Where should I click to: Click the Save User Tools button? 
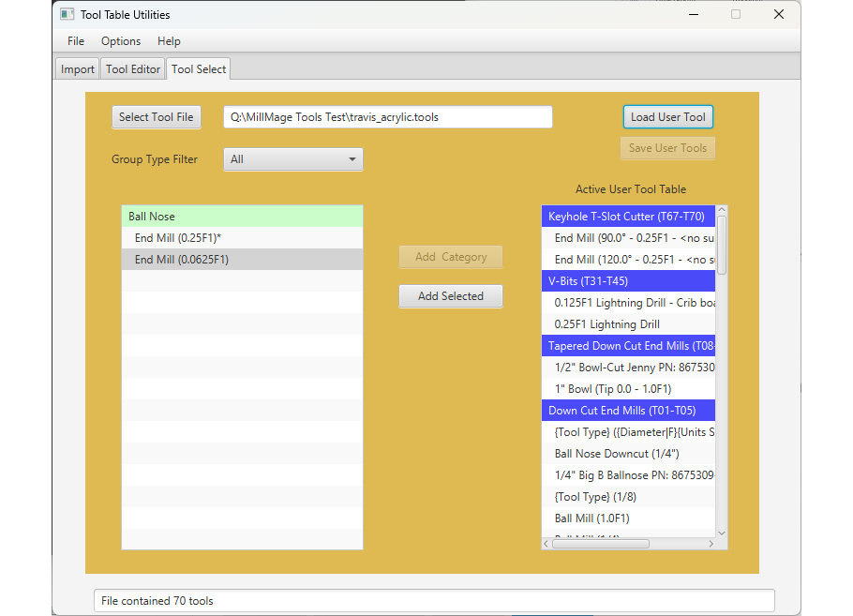(667, 148)
